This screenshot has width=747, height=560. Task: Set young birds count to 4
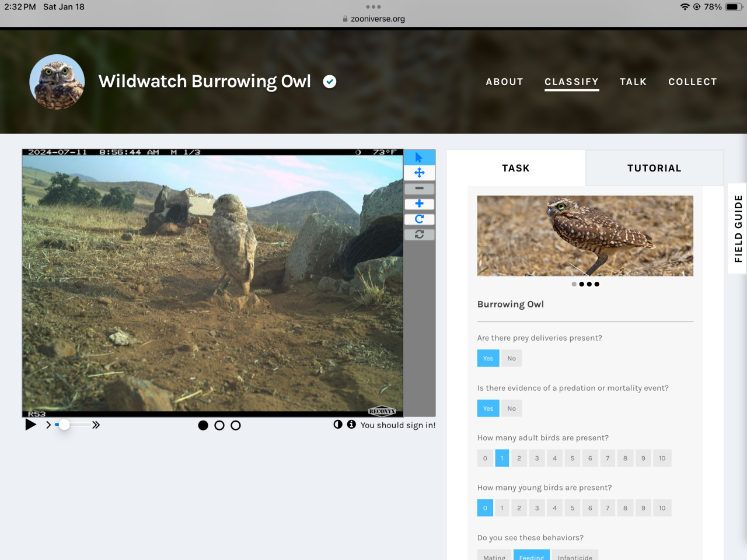click(x=554, y=508)
